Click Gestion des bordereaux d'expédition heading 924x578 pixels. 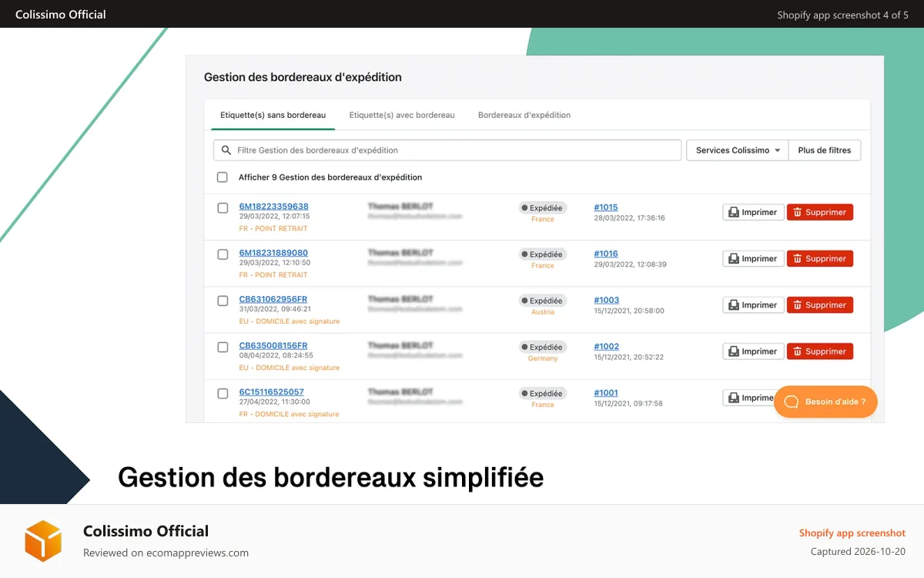point(303,77)
